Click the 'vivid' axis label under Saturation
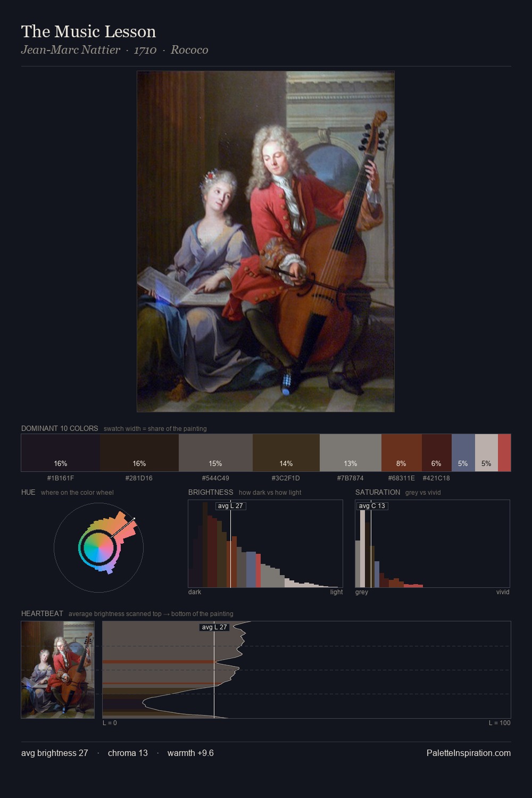Screen dimensions: 532x798 click(503, 592)
